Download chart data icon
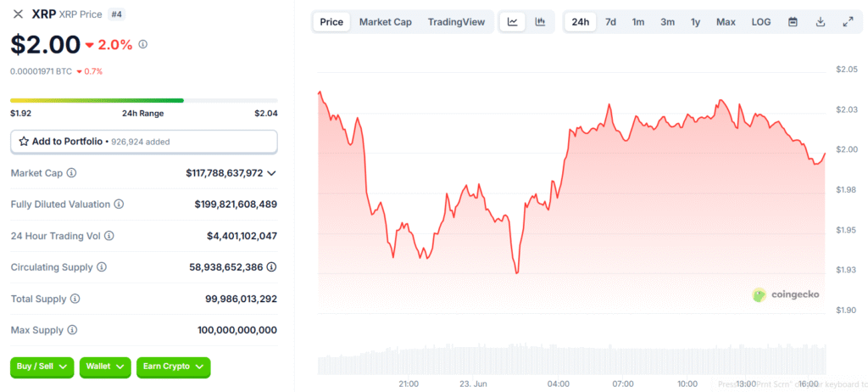Viewport: 868px width, 392px height. [821, 22]
